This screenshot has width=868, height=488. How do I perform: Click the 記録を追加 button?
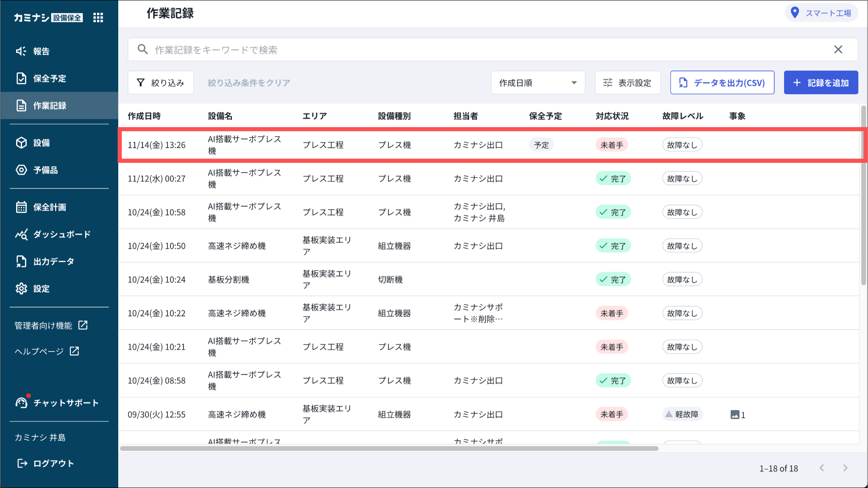click(821, 83)
